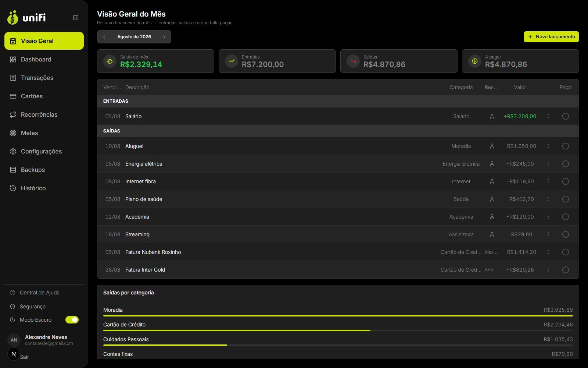Click the Saldo do mês balance icon
Screen dimensions: 588x368
tap(110, 61)
